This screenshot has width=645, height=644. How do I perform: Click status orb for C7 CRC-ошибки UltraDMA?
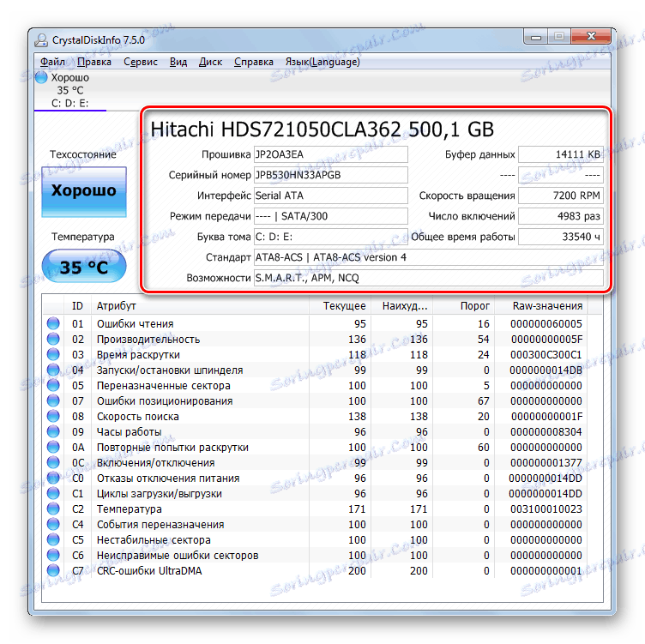click(53, 570)
